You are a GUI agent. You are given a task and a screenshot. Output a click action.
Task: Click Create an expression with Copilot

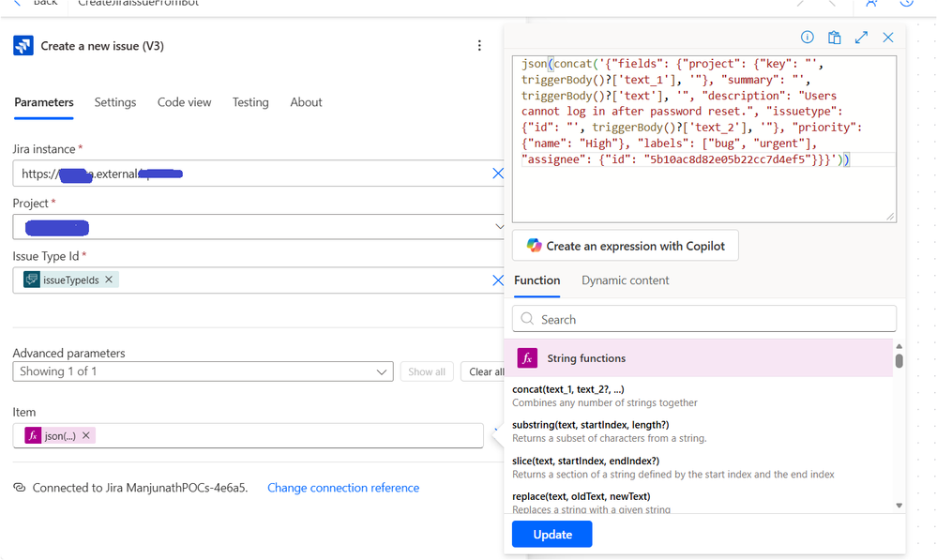point(625,246)
